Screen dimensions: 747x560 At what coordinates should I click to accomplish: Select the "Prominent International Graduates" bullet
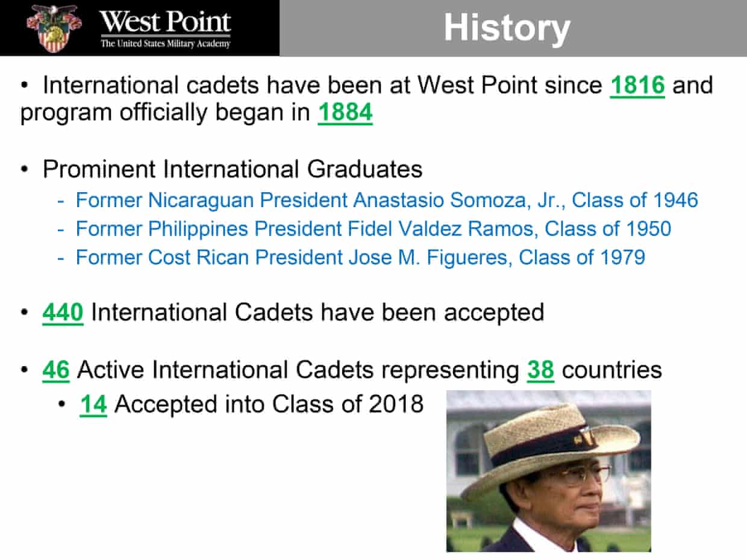coord(232,169)
